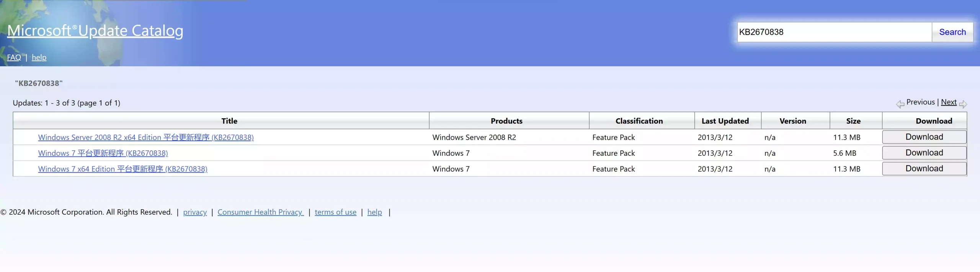Viewport: 980px width, 272px height.
Task: Open the Consumer Health Privacy link
Action: coord(261,212)
